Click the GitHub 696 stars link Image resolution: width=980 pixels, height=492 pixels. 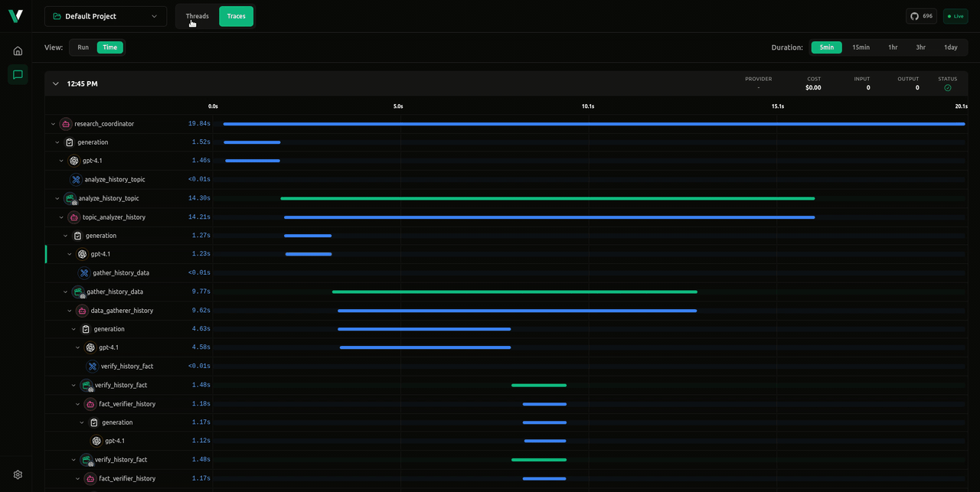921,15
